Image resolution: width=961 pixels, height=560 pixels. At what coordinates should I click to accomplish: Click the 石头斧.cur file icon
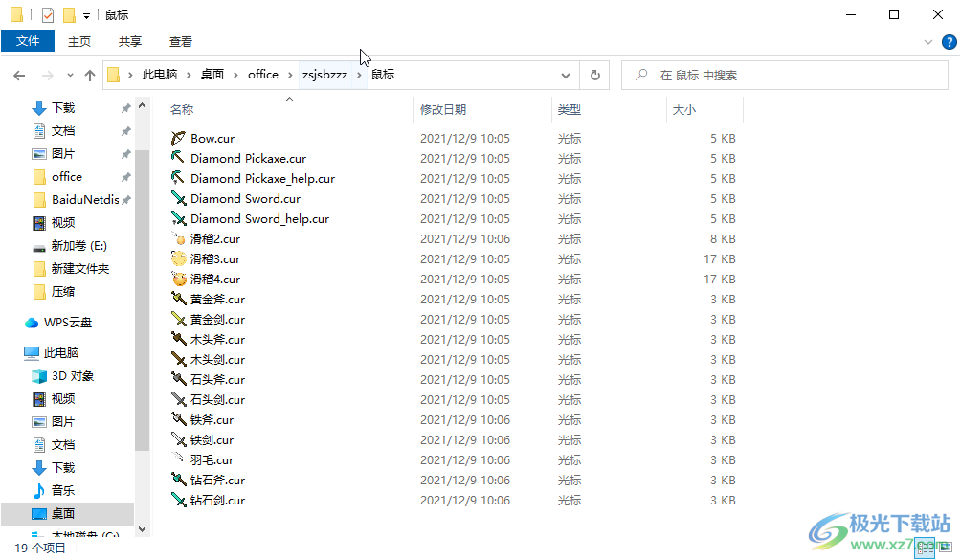tap(178, 380)
